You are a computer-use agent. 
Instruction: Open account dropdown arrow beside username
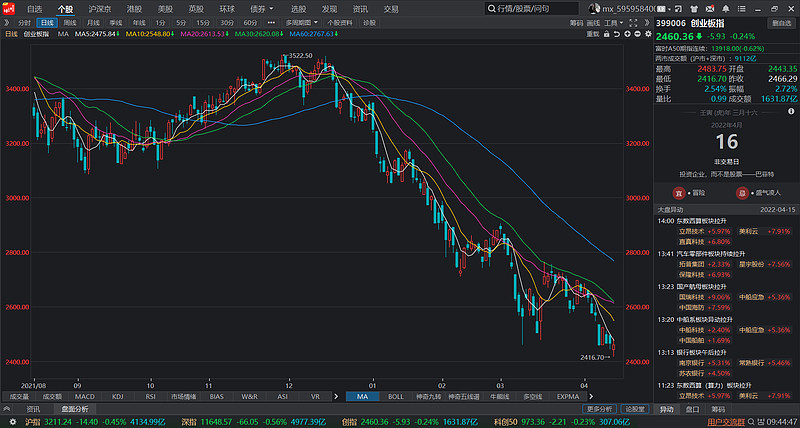[669, 9]
